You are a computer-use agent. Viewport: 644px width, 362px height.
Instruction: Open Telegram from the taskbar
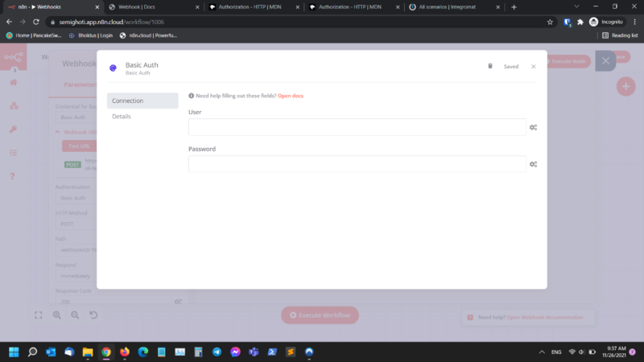tap(217, 352)
